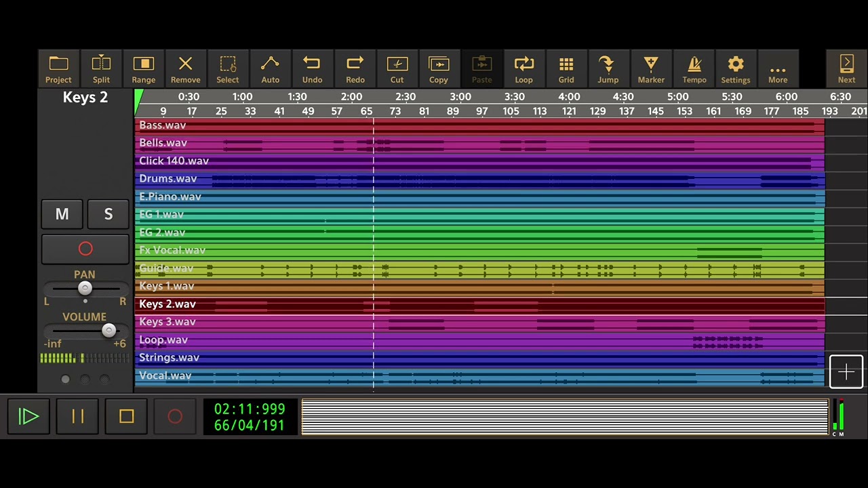Start playback with the play button
This screenshot has width=868, height=488.
pyautogui.click(x=28, y=416)
